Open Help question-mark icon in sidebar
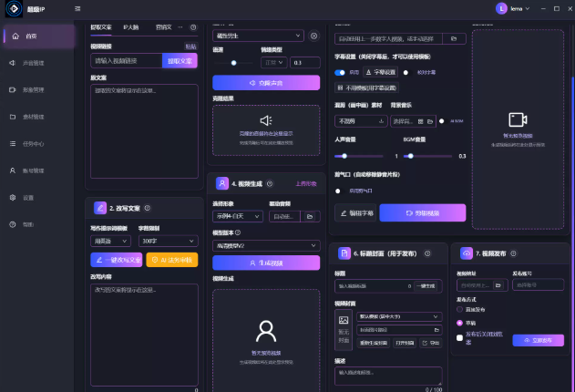The height and width of the screenshot is (392, 575). (x=13, y=224)
